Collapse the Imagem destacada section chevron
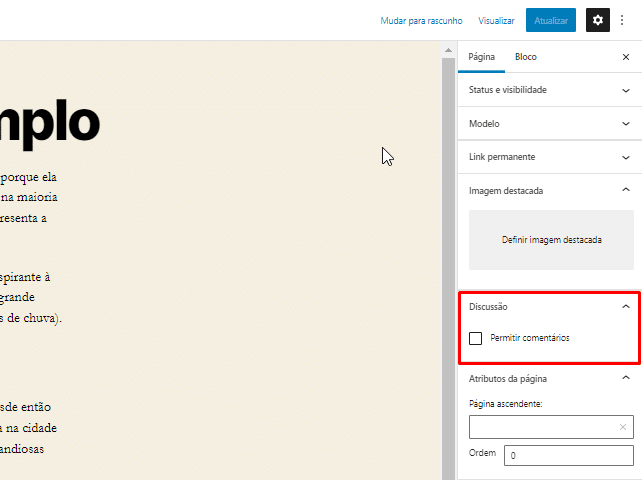This screenshot has width=642, height=480. click(626, 190)
